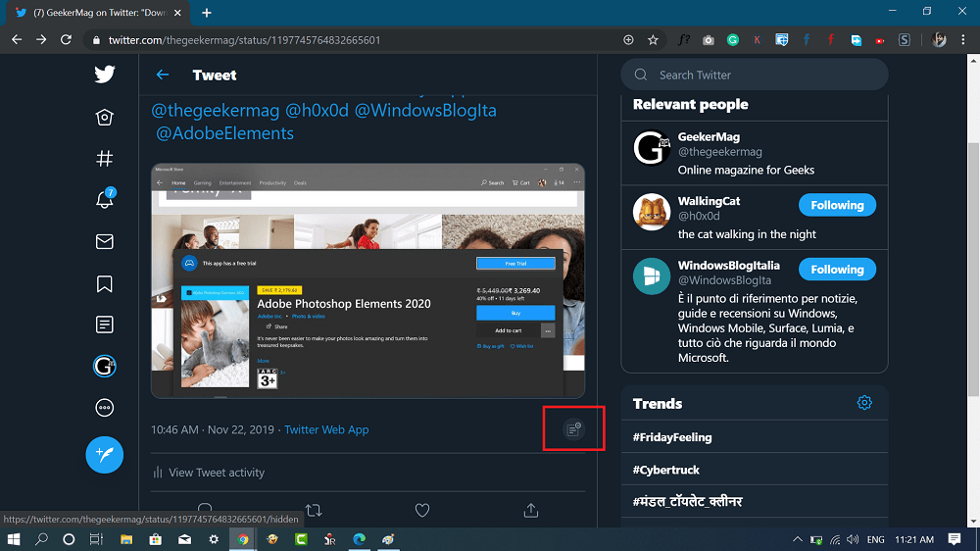Click the address bar URL
The height and width of the screenshot is (551, 980).
244,40
